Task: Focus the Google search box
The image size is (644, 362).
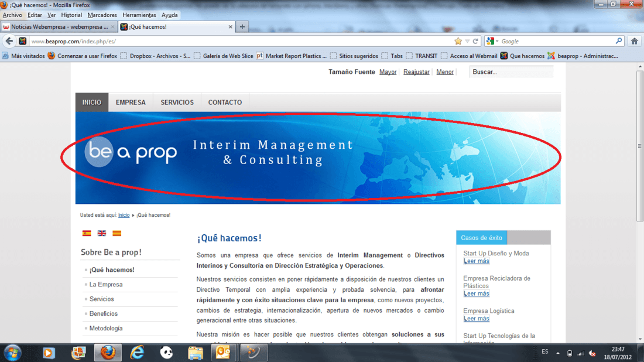Action: [x=557, y=41]
